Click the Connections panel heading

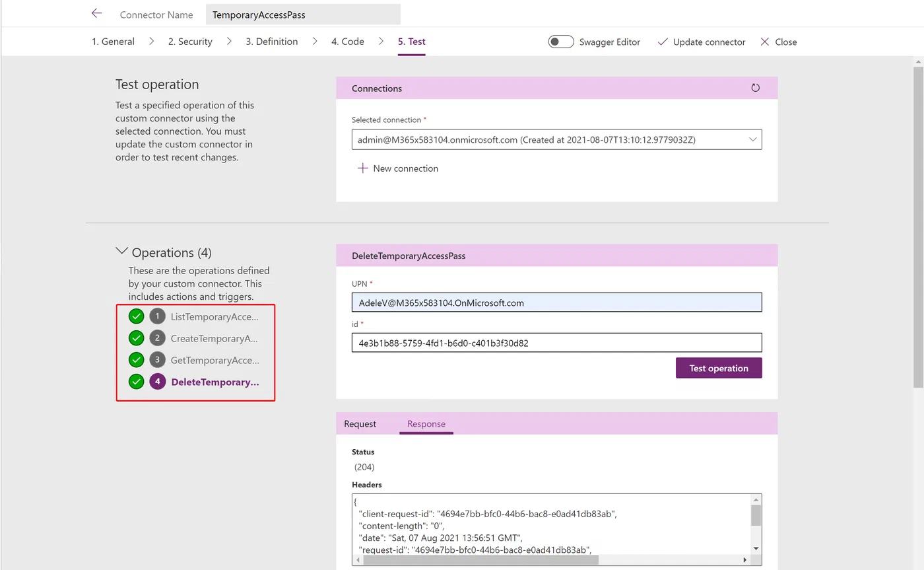pos(377,88)
